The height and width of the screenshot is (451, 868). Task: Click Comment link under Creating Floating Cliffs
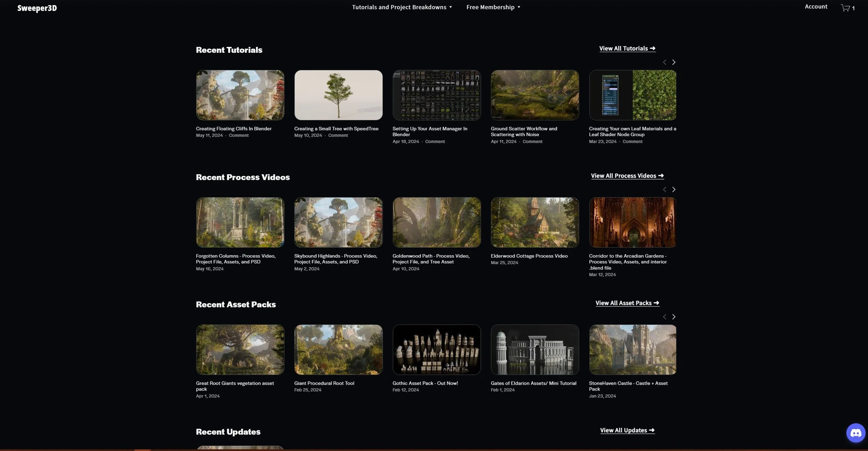(x=239, y=135)
